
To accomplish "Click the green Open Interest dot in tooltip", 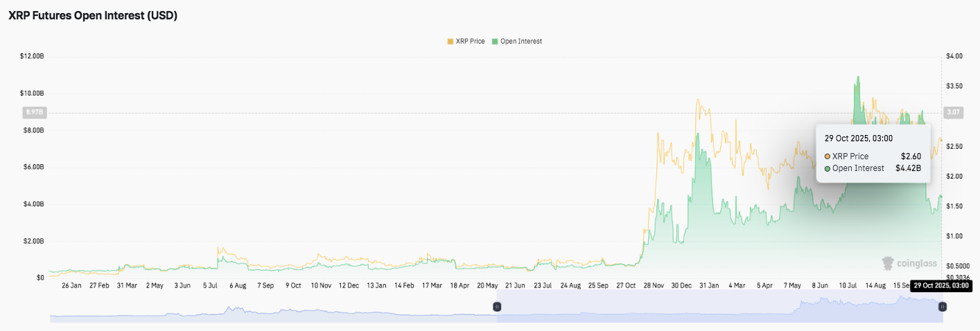I will pos(828,168).
